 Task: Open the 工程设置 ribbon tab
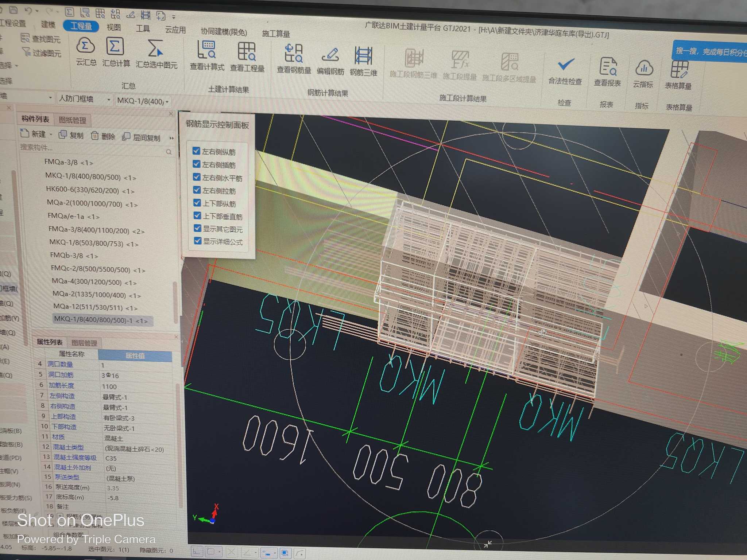tap(13, 23)
